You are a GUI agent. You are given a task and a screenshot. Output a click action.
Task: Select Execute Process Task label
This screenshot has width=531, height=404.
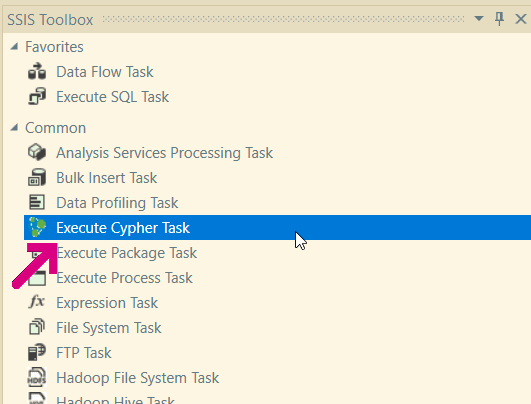(124, 278)
